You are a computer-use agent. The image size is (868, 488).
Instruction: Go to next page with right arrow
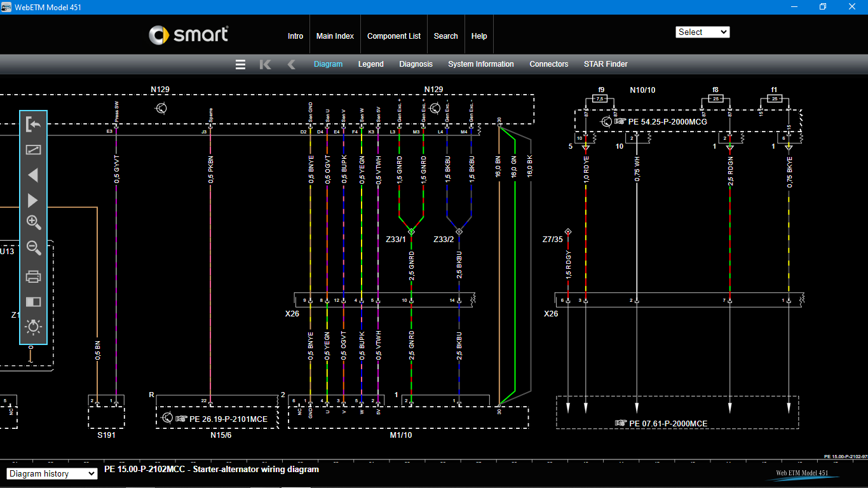33,201
